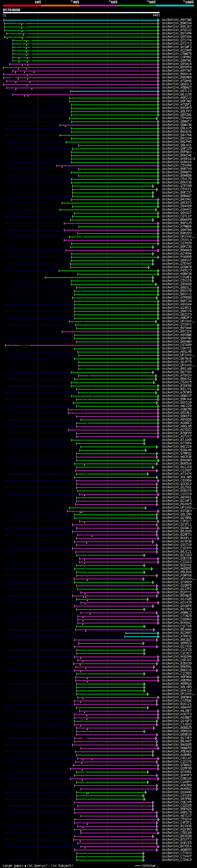Image resolution: width=197 pixels, height=868 pixels.
Task: Click the UniRef100_A8AV47 hit name
Action: pyautogui.click(x=177, y=707)
